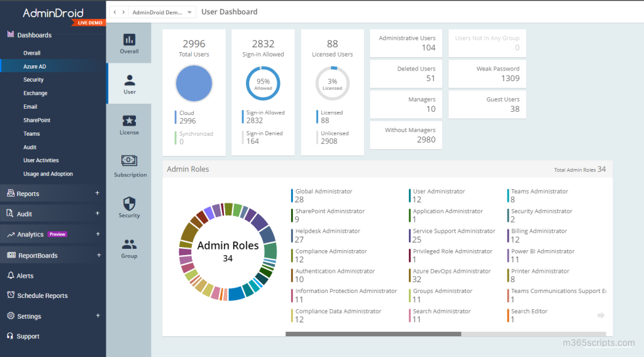This screenshot has width=644, height=357.
Task: Open the AdminDroid Demo tenant dropdown
Action: pos(162,13)
